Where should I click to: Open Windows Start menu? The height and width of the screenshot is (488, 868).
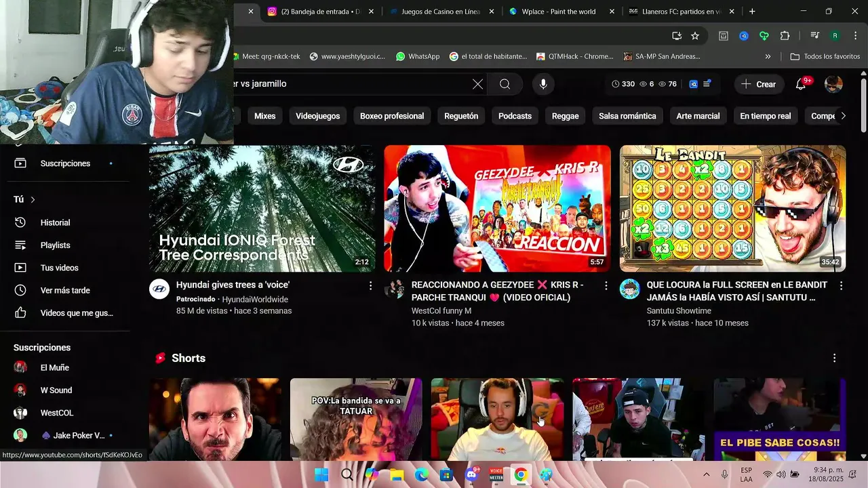click(x=321, y=474)
